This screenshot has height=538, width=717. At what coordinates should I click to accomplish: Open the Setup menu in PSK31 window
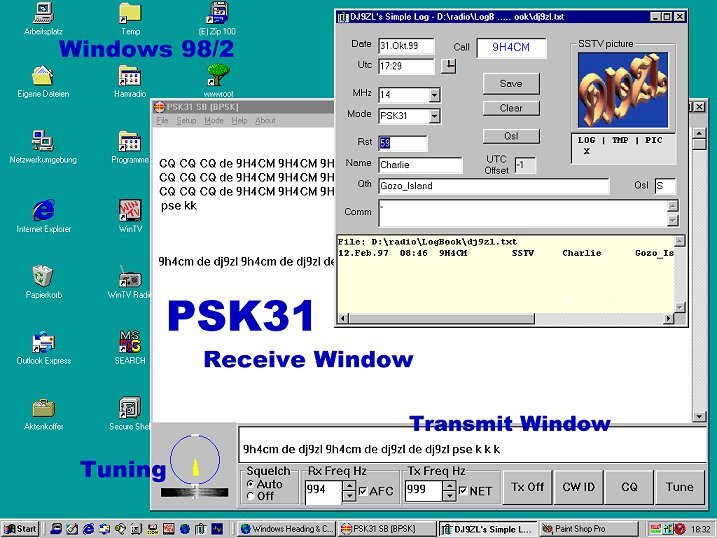(186, 121)
